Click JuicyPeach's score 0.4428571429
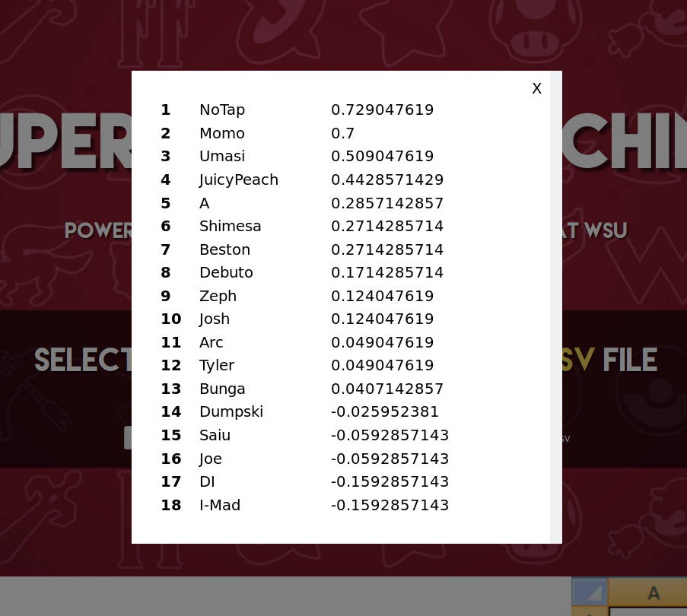 [387, 179]
